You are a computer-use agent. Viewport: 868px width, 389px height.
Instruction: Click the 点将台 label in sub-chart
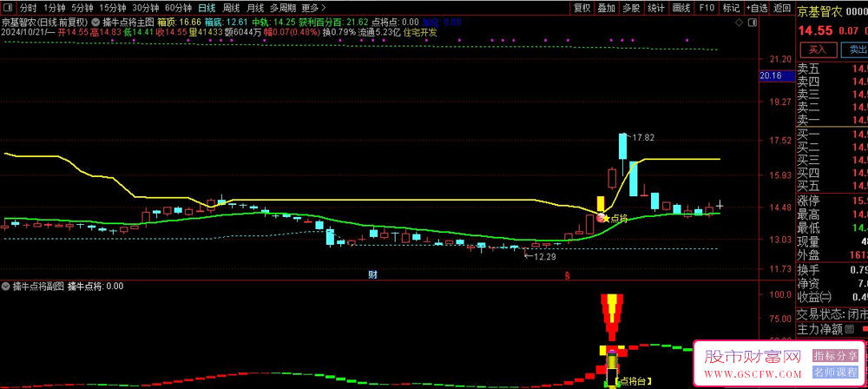(x=635, y=380)
